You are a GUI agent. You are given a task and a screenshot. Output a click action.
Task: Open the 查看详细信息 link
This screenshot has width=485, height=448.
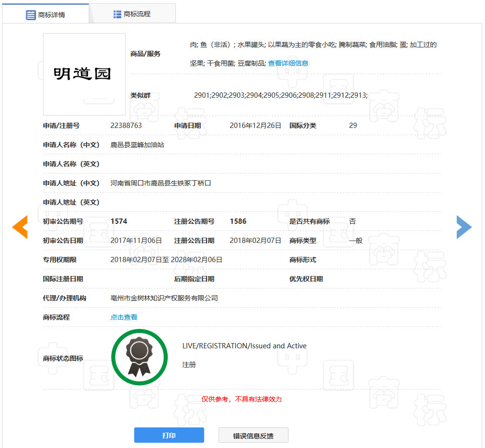coord(288,63)
